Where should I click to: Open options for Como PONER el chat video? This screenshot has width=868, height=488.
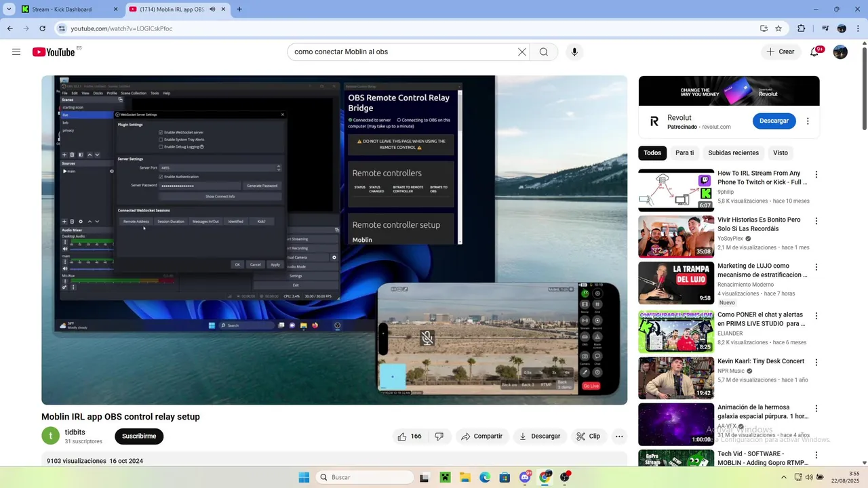pyautogui.click(x=816, y=316)
